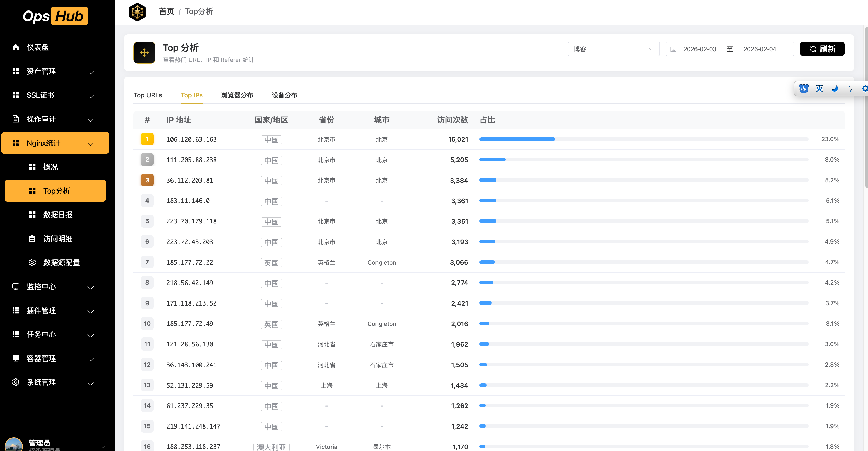Switch to the Top URLs tab
Viewport: 868px width, 451px height.
click(x=148, y=95)
